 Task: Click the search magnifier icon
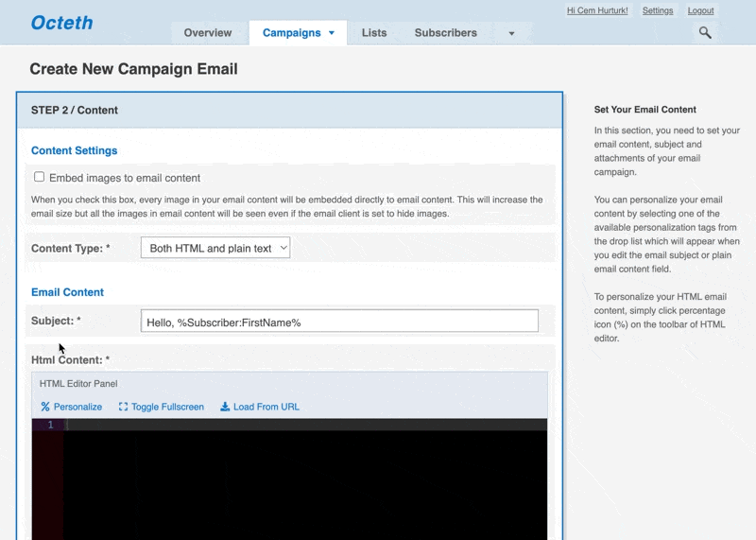click(705, 32)
